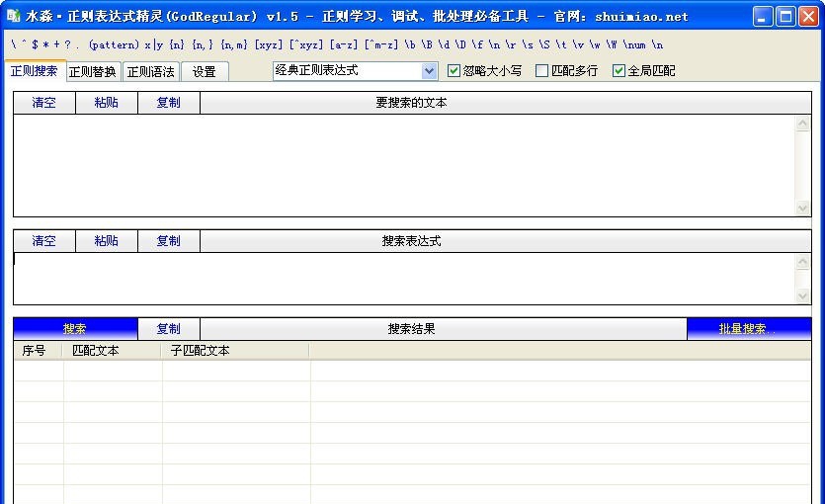Click inside the 搜索表达式 input area
The image size is (825, 504).
coord(404,279)
